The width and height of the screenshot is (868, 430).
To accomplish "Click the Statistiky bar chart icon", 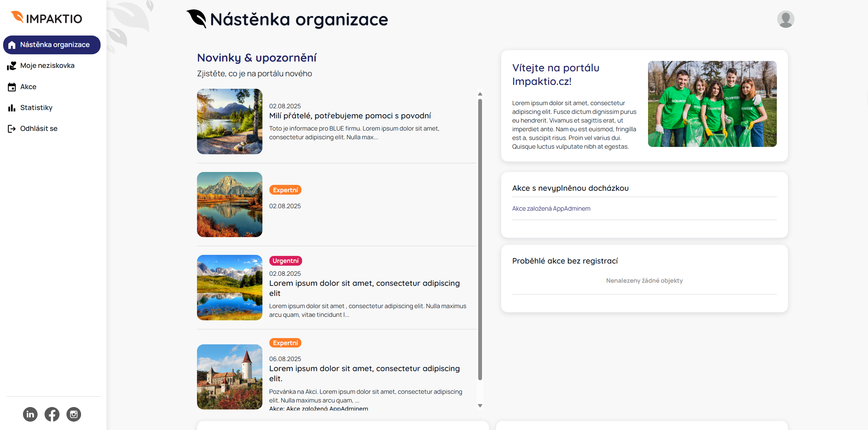I will coord(12,108).
